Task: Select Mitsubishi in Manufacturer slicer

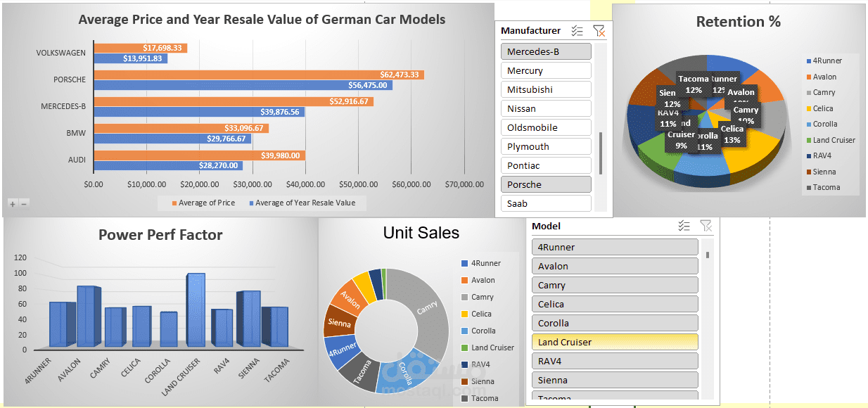Action: point(546,89)
